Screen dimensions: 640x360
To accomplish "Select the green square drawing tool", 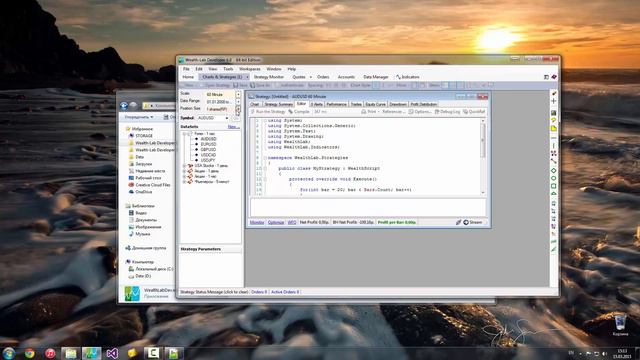I will [553, 186].
